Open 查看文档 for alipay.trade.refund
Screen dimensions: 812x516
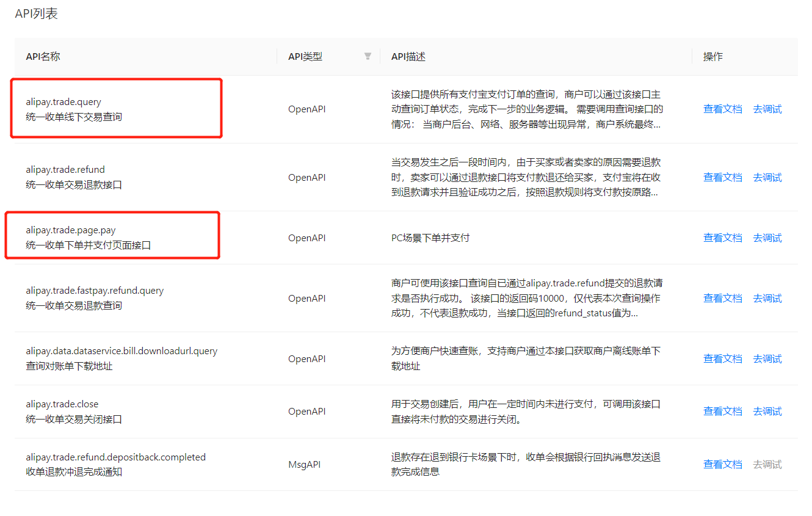tap(723, 178)
